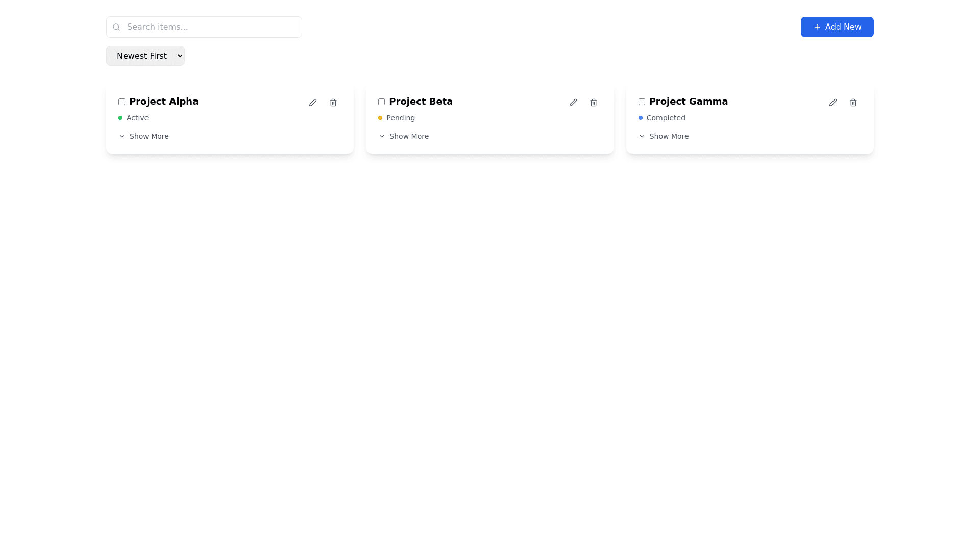Image resolution: width=980 pixels, height=551 pixels.
Task: Tick the Project Gamma checkbox
Action: point(642,102)
